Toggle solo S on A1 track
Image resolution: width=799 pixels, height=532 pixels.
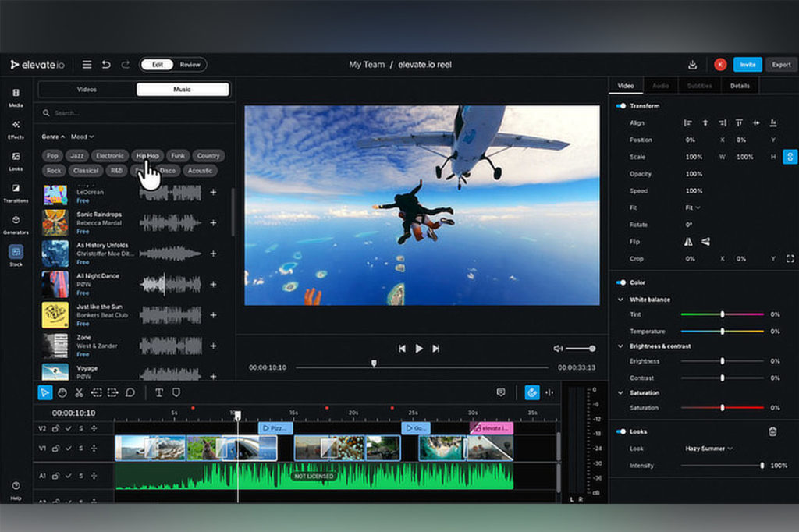(x=81, y=476)
